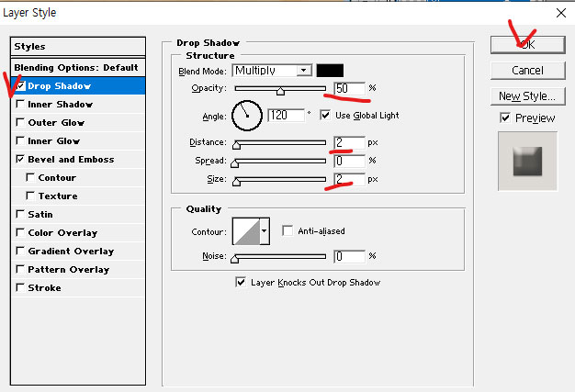
Task: Click the Opacity value field
Action: point(349,88)
